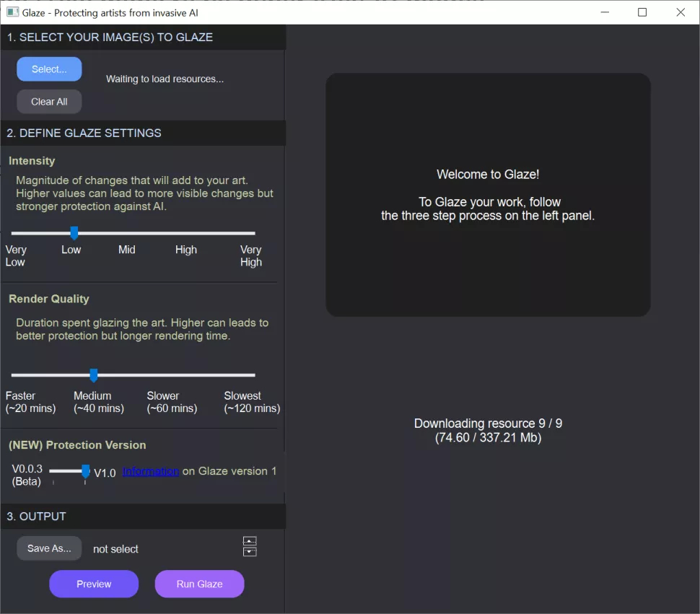This screenshot has width=700, height=614.
Task: Click the Very High intensity label
Action: pyautogui.click(x=250, y=256)
